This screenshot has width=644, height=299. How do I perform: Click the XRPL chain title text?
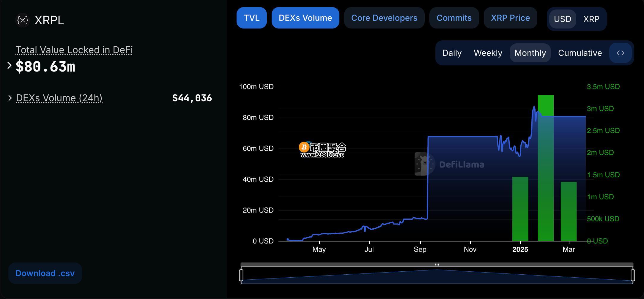49,20
